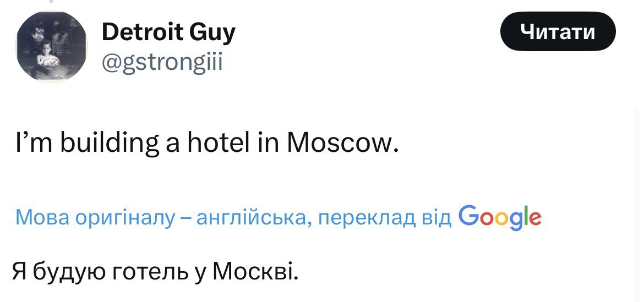
Task: Click the word "Moscow" in the original tweet
Action: (341, 144)
